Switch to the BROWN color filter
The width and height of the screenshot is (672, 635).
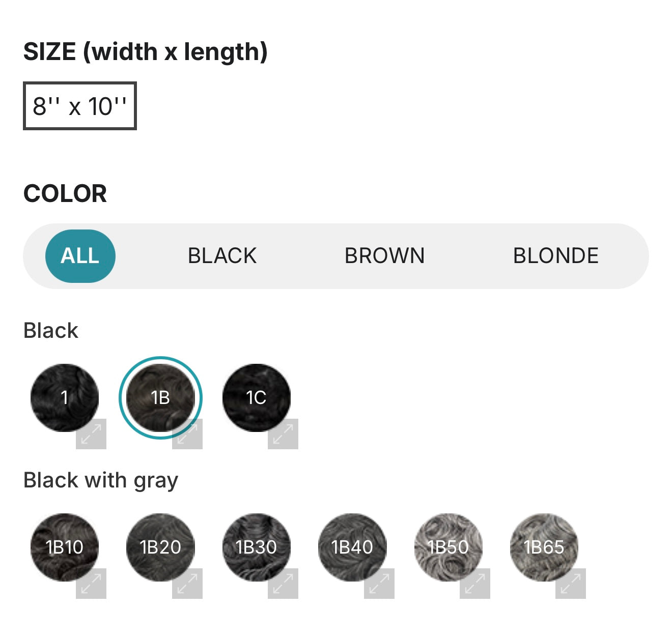tap(384, 256)
